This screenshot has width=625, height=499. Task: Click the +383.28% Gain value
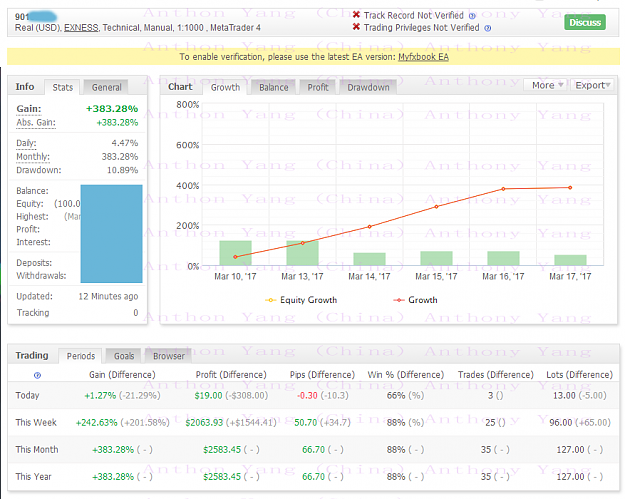[x=112, y=109]
